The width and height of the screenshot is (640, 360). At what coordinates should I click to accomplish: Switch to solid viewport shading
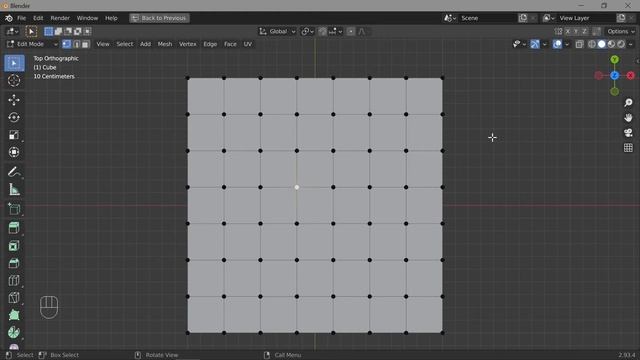602,44
